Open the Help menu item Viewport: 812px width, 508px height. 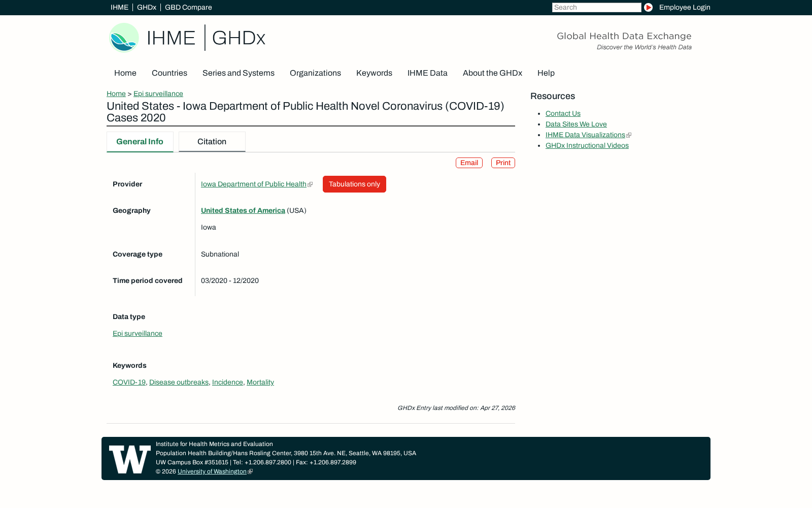click(546, 73)
